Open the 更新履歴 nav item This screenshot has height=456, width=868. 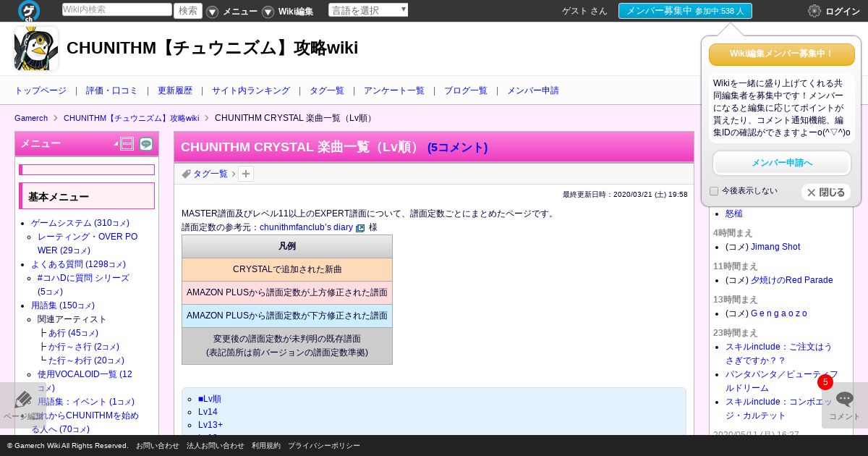[175, 90]
